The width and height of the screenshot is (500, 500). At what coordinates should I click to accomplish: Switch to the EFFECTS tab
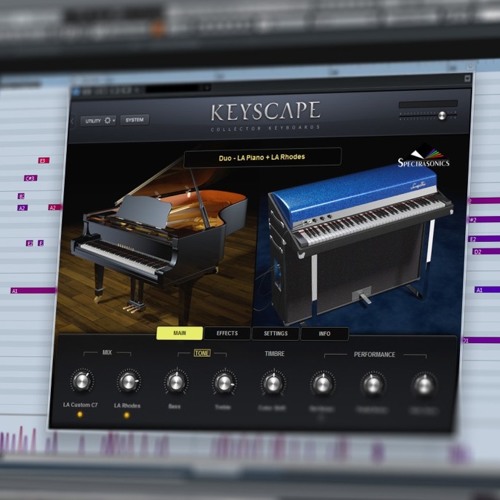(x=227, y=333)
